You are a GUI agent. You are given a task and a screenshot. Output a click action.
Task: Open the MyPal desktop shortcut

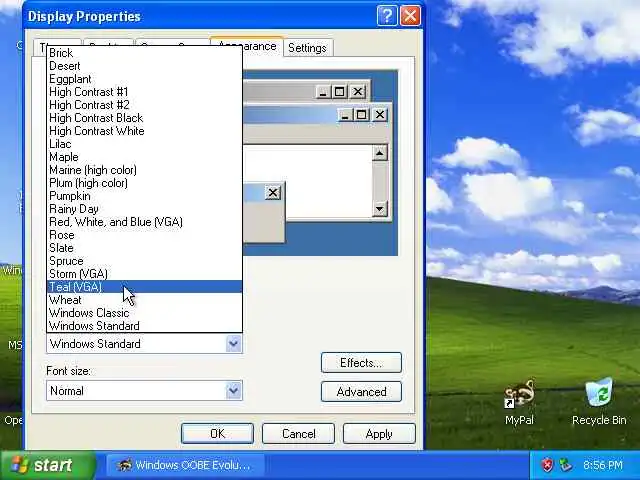[519, 403]
